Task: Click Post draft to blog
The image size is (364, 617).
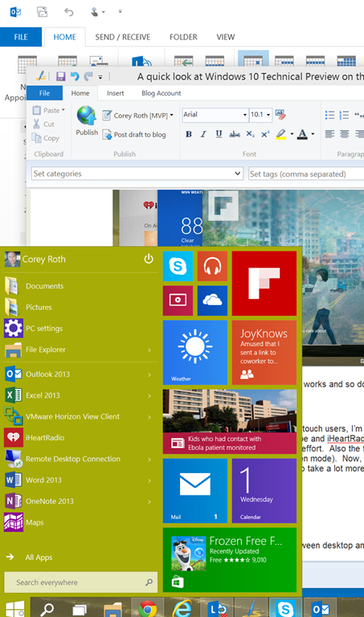Action: click(134, 135)
